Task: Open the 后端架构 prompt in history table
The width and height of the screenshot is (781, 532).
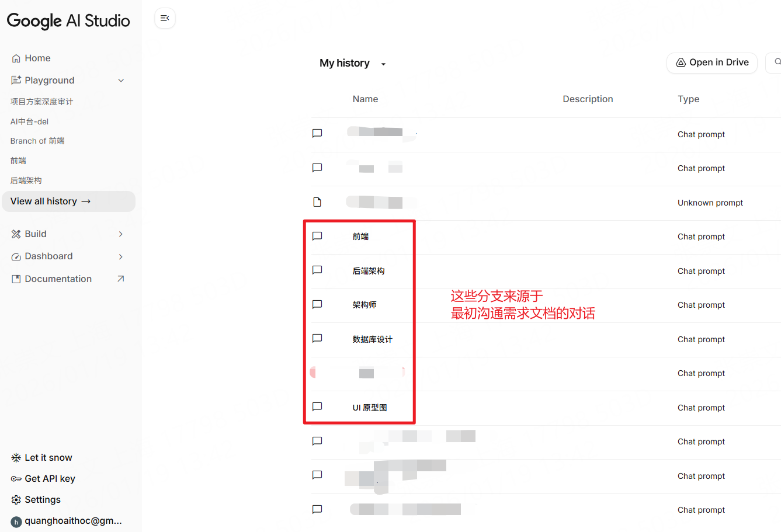Action: [x=369, y=271]
